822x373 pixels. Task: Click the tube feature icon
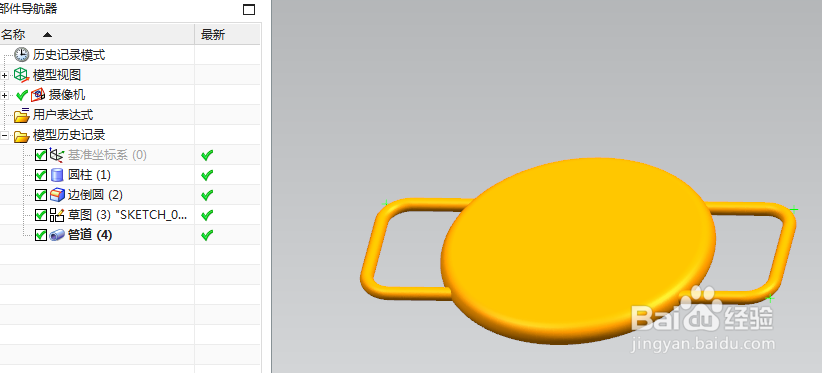click(x=57, y=235)
